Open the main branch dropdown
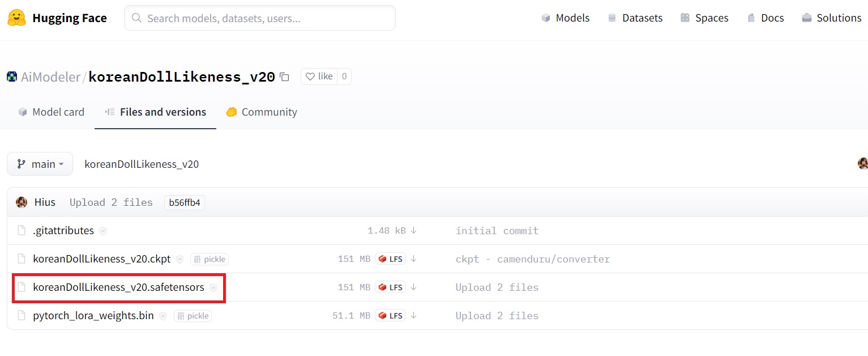 (40, 164)
